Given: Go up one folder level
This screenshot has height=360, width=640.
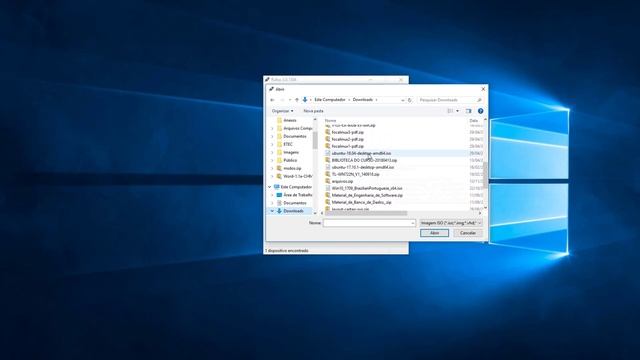Looking at the screenshot, I should pos(297,100).
